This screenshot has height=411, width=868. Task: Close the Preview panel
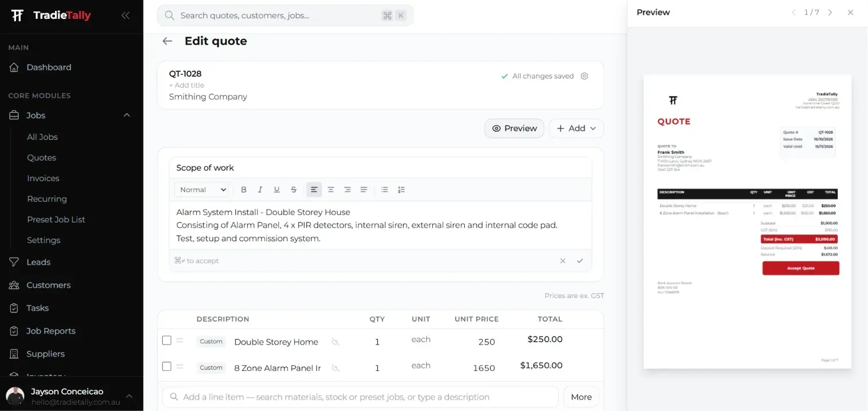point(851,13)
